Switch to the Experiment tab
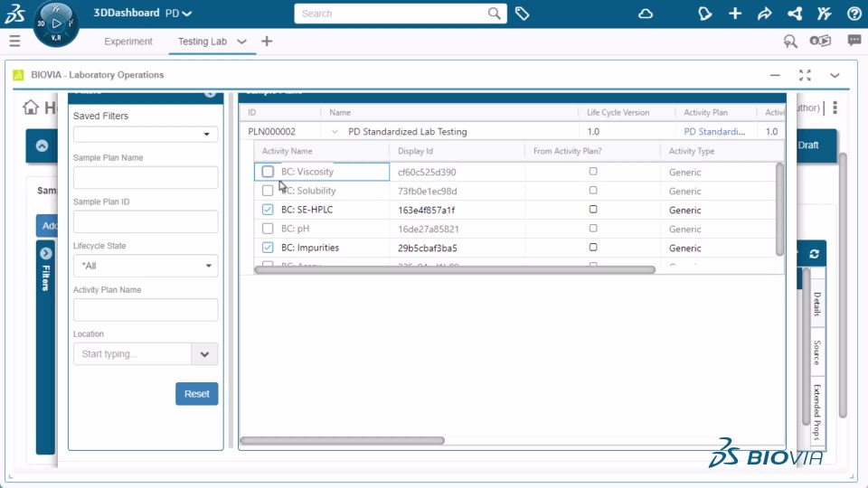This screenshot has width=868, height=488. (x=128, y=42)
